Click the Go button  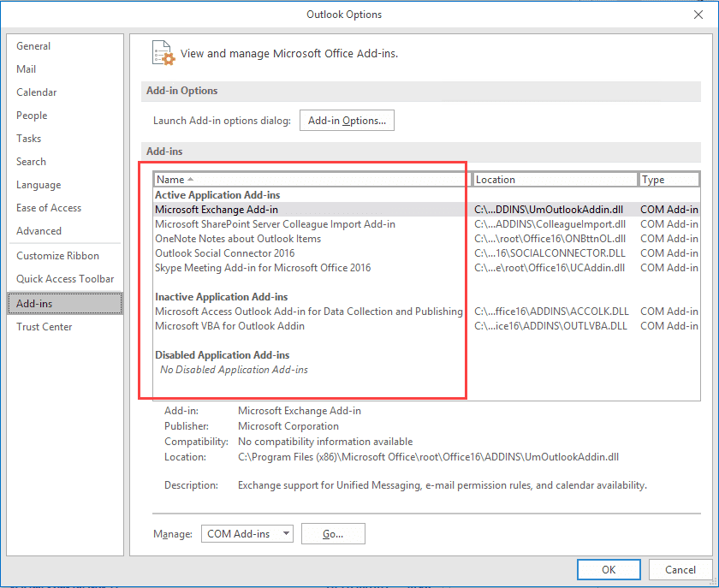333,534
